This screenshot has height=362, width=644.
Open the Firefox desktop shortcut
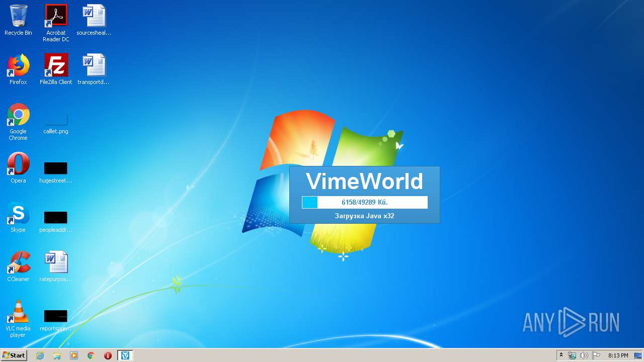pos(18,70)
